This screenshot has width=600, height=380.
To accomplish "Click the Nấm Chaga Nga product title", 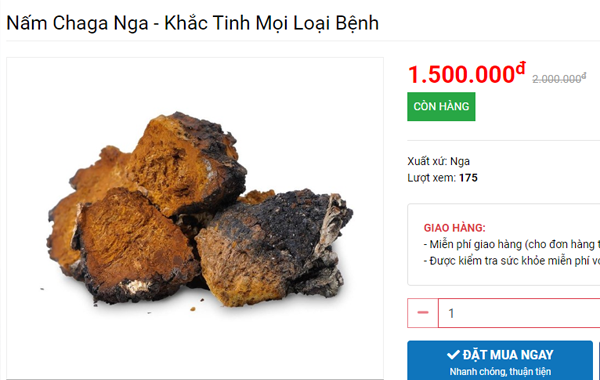I will 192,23.
